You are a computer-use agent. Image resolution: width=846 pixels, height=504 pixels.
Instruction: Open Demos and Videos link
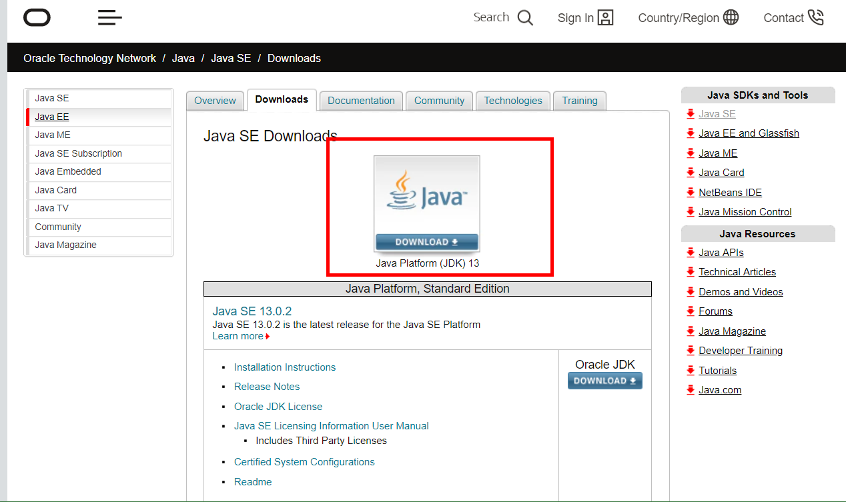tap(741, 292)
